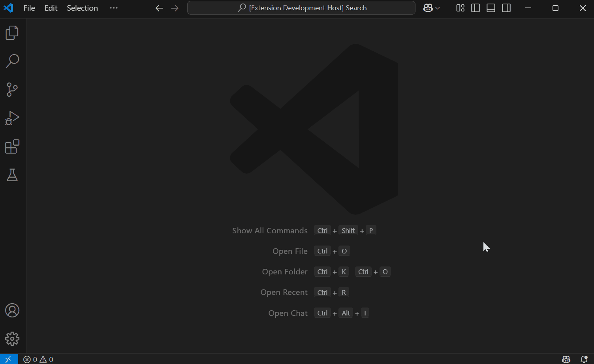Open the Testing flask icon view

[12, 175]
